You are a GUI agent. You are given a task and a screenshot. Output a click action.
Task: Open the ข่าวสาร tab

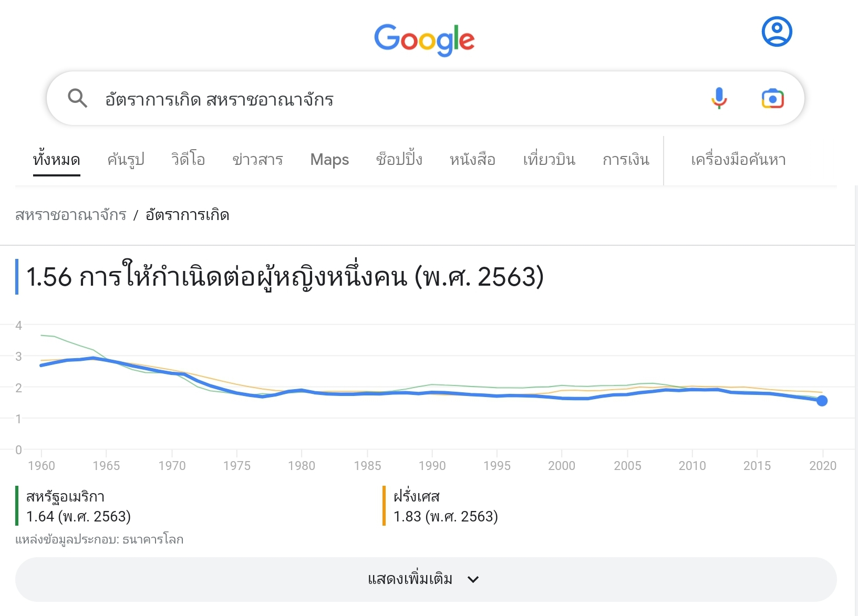257,159
